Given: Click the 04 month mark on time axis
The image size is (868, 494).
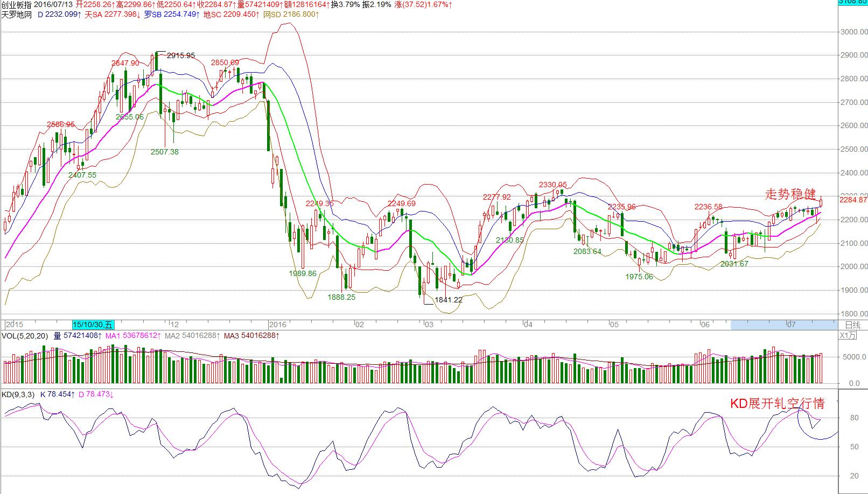Looking at the screenshot, I should [x=528, y=324].
